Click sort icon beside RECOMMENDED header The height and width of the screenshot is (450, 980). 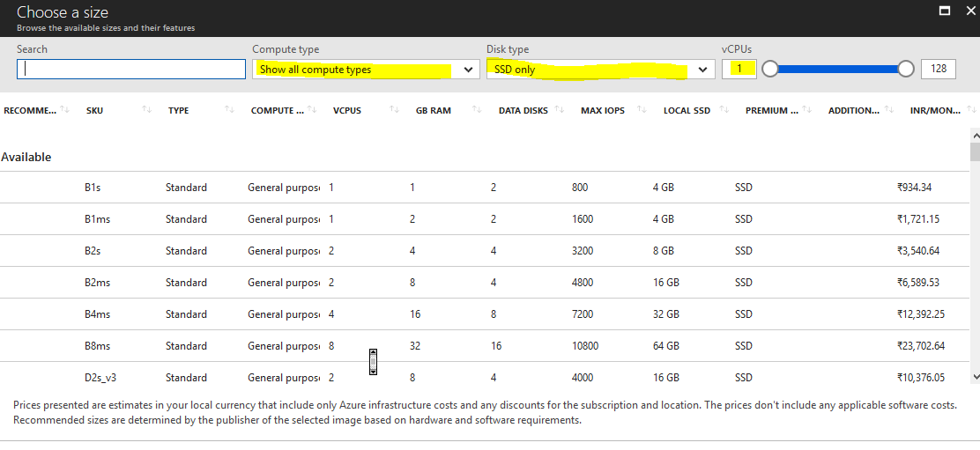point(64,110)
